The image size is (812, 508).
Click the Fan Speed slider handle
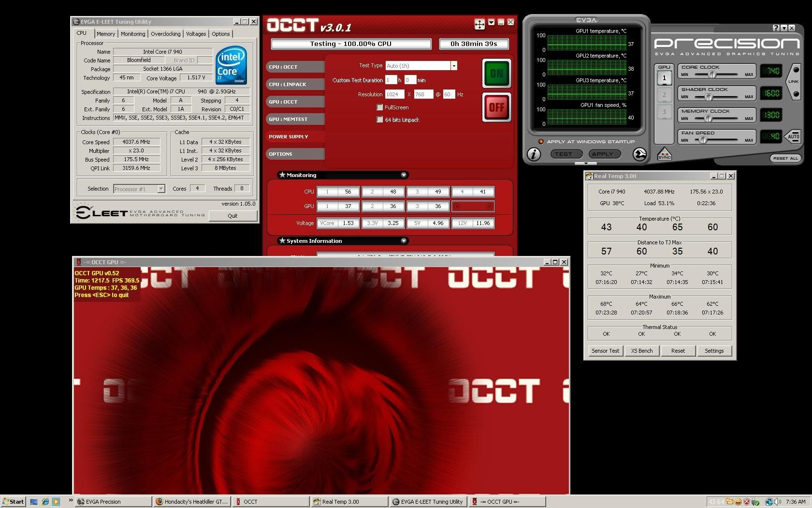click(703, 140)
